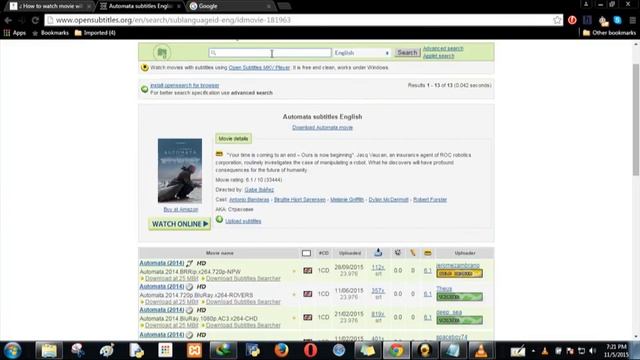Click Download Subtitles Searcher in BRRip row

tap(243, 278)
